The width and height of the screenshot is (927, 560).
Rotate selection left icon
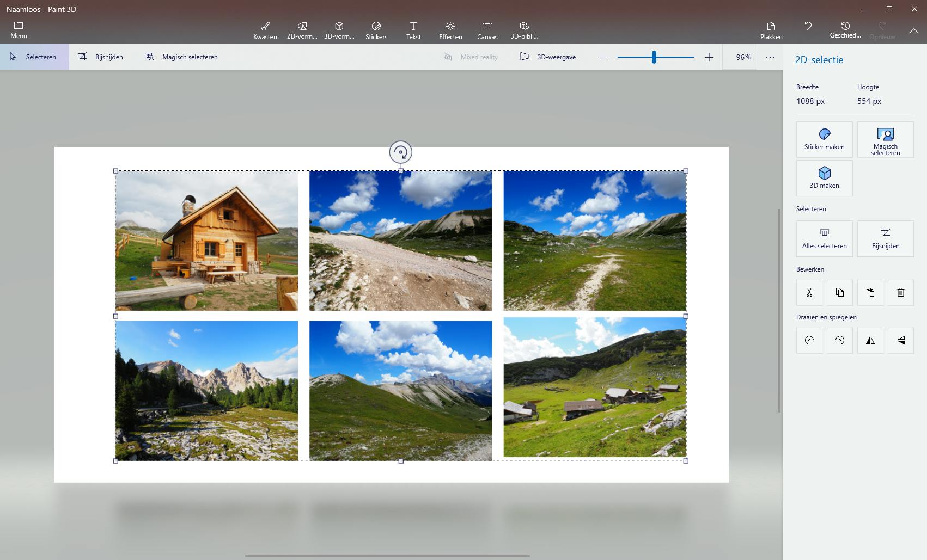[x=809, y=341]
